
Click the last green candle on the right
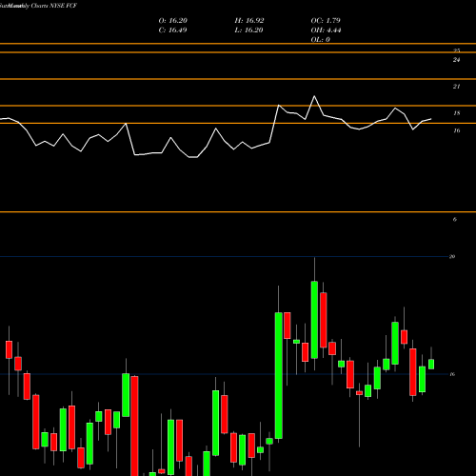tap(431, 364)
